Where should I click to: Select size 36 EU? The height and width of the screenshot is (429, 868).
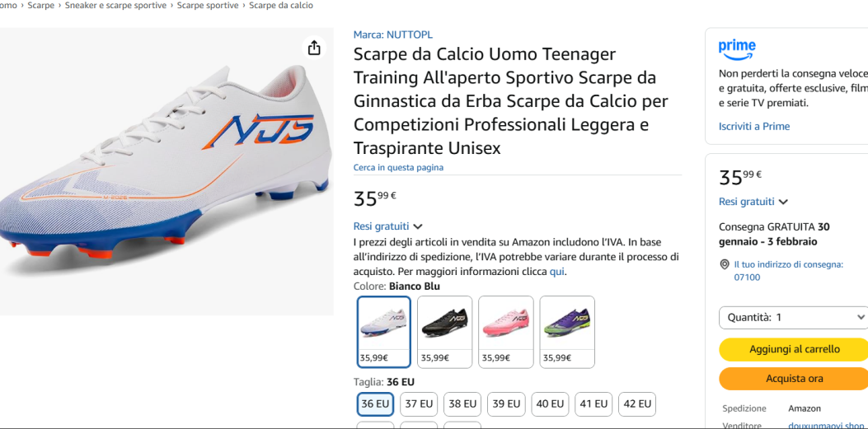coord(375,403)
